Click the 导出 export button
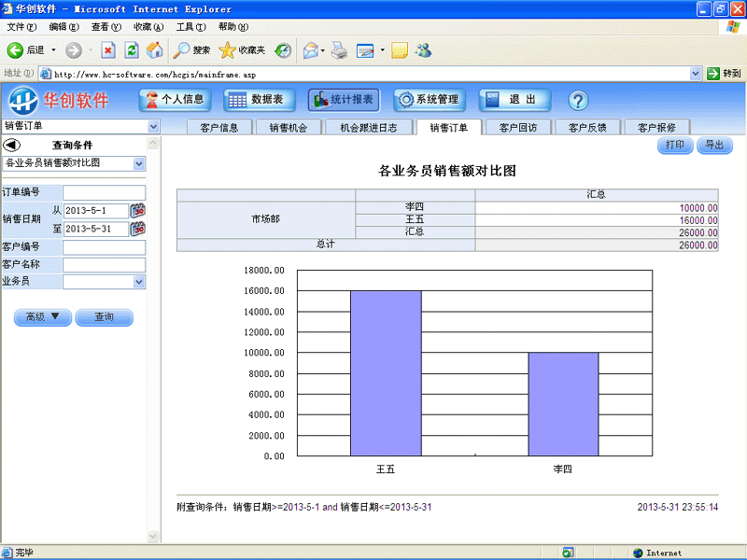Viewport: 747px width, 560px height. coord(714,146)
